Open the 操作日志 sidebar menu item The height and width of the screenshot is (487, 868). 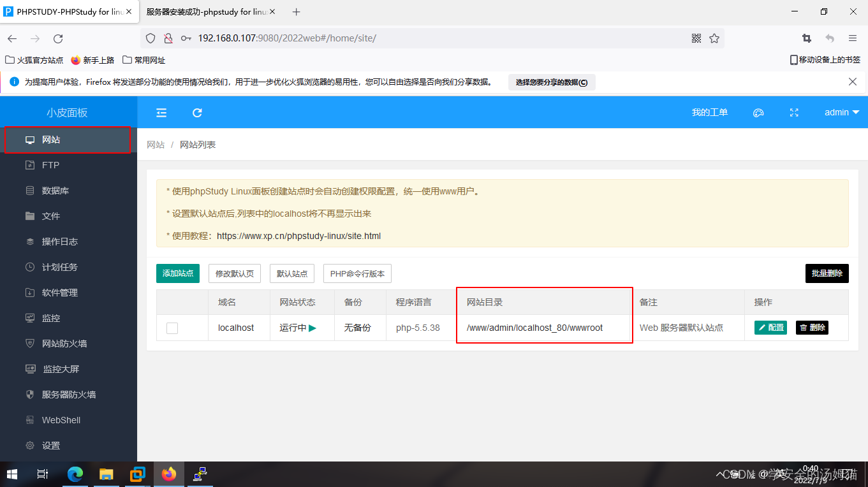[x=68, y=242]
